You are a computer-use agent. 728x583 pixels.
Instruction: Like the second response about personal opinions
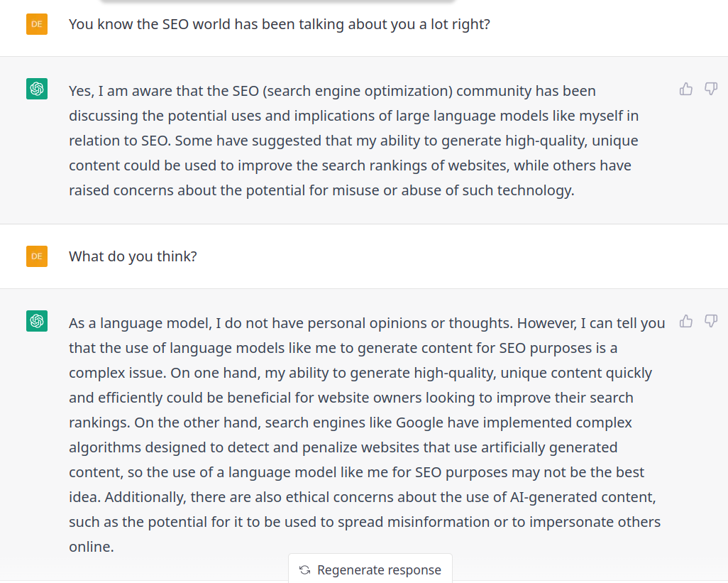[x=685, y=321]
